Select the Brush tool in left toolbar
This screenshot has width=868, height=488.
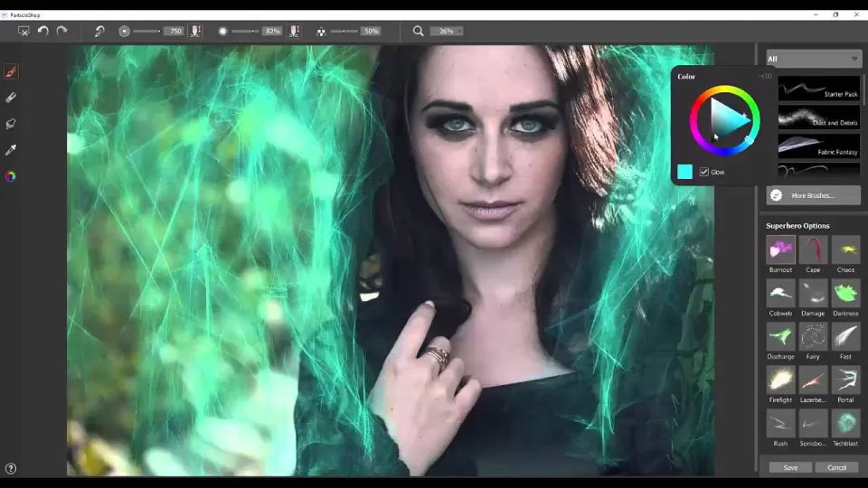tap(11, 71)
